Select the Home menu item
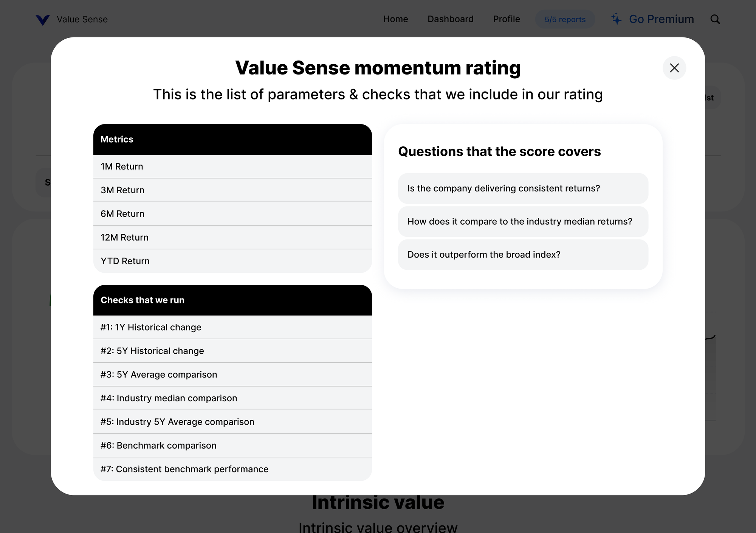Viewport: 756px width, 533px height. coord(395,19)
